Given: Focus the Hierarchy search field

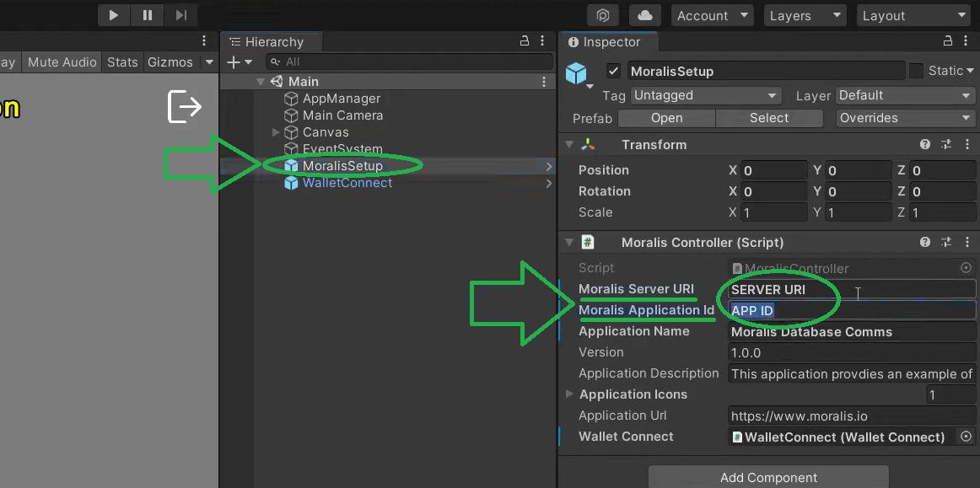Looking at the screenshot, I should (409, 62).
